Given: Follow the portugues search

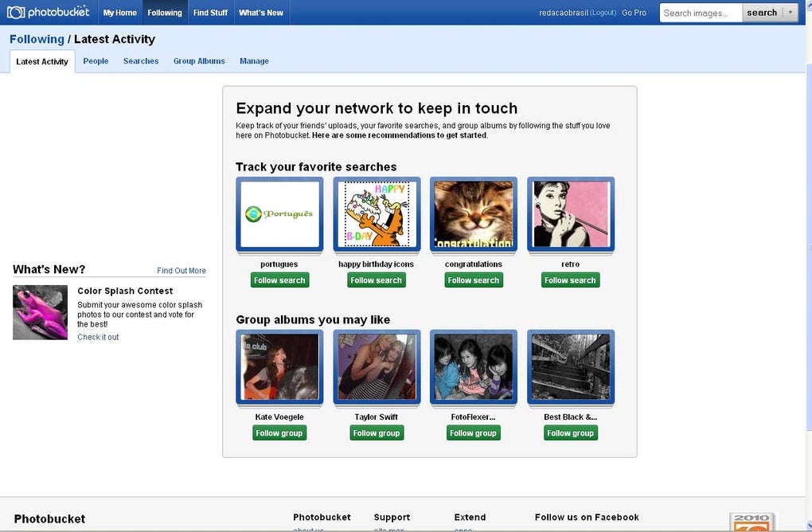Looking at the screenshot, I should [x=279, y=280].
